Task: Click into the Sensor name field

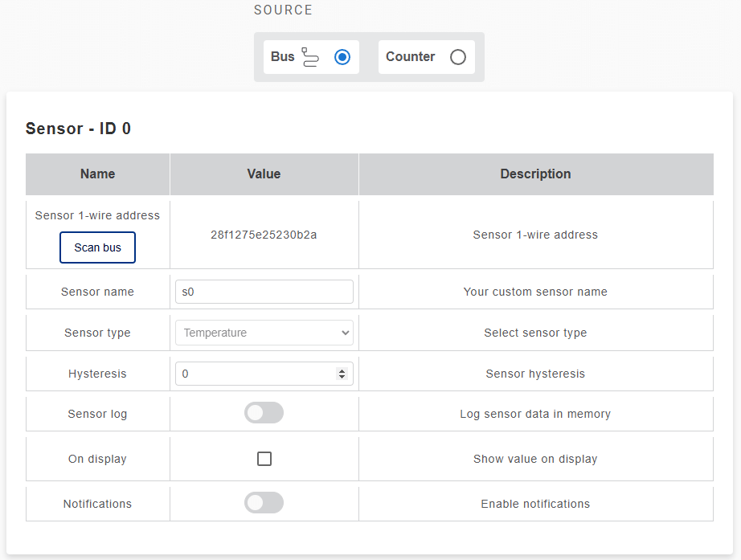Action: point(264,292)
